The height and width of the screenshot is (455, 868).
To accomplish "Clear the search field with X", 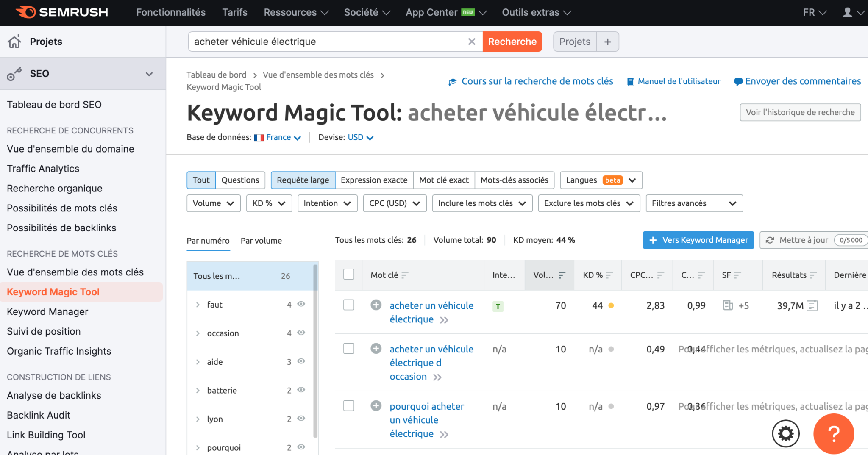I will 472,42.
